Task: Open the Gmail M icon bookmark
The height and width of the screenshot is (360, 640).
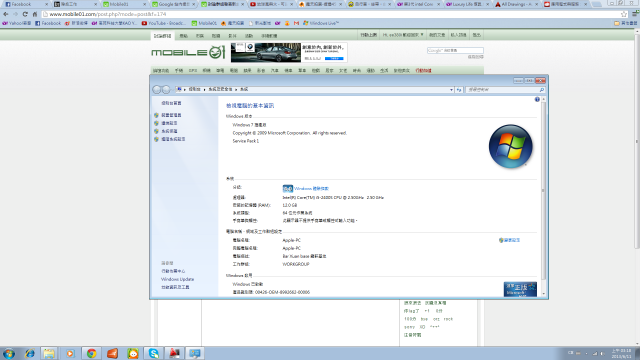Action: pos(296,23)
